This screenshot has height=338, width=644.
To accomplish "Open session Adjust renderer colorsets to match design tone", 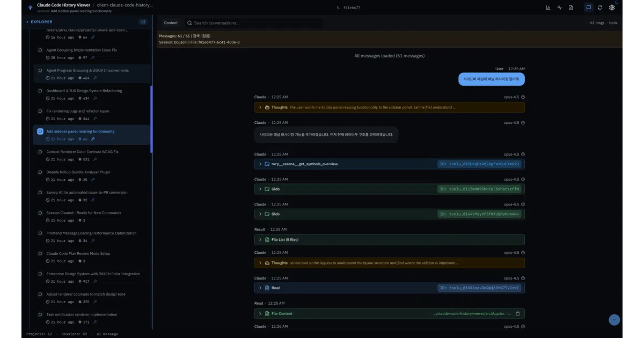I will click(91, 298).
